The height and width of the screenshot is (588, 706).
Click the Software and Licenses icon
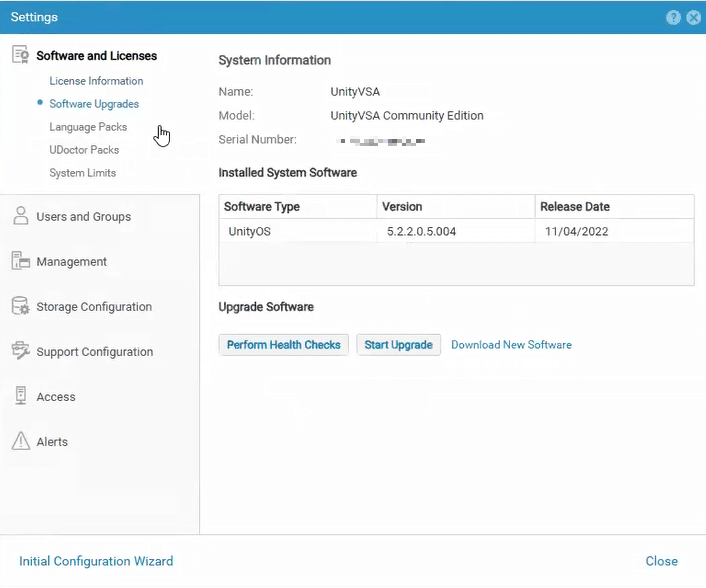(x=20, y=54)
